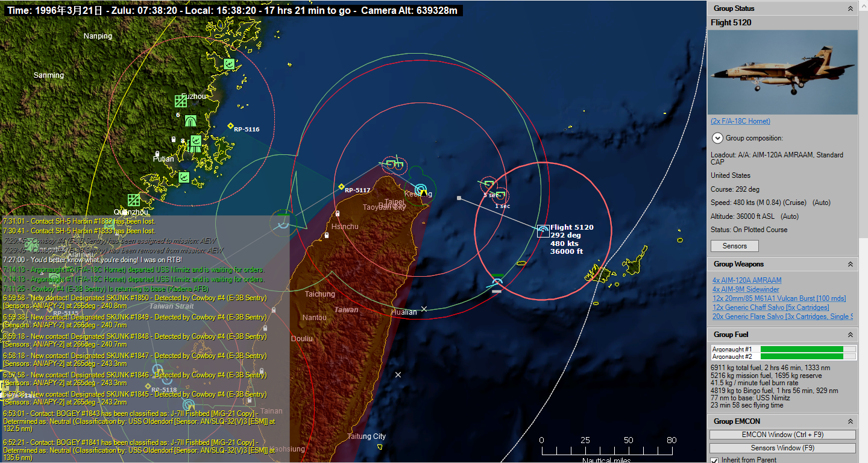Click the Taichung city label on map
This screenshot has height=463, width=868.
point(319,294)
